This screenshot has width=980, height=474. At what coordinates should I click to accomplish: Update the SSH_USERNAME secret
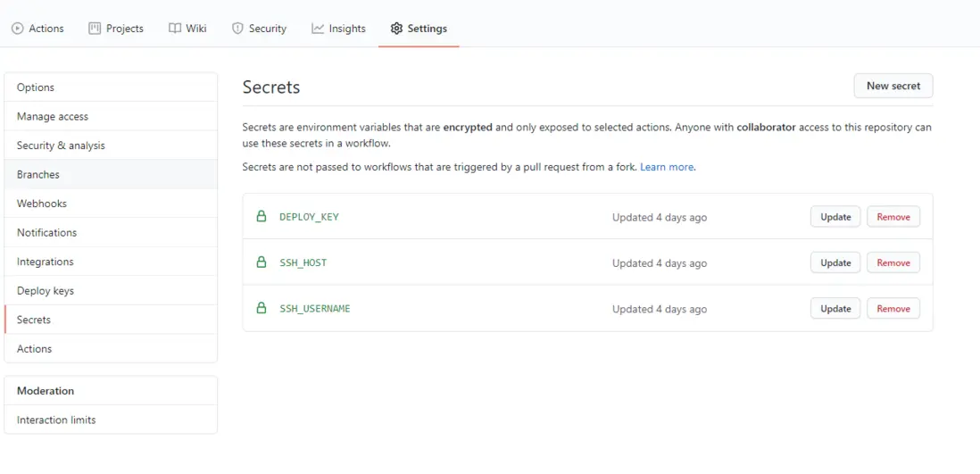[835, 309]
